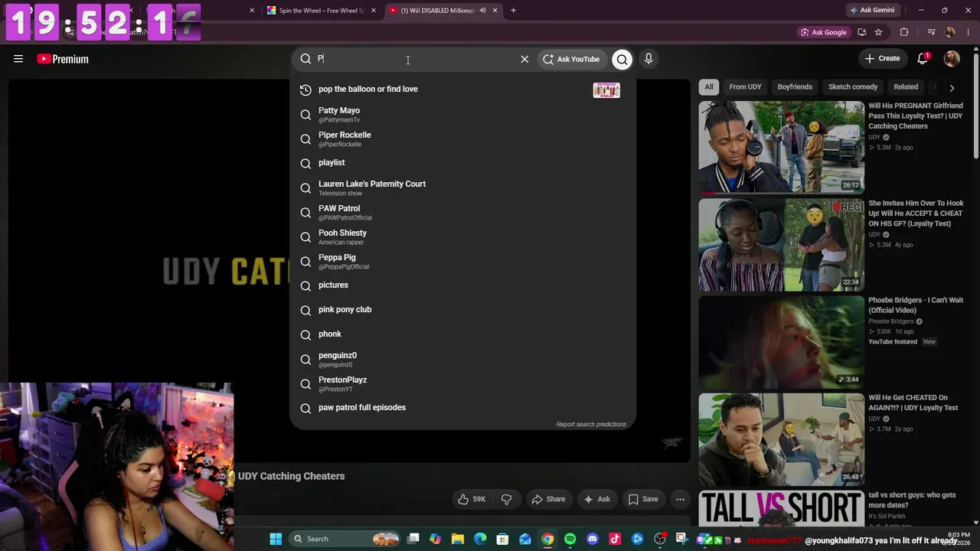Select the Boyfriends filter chip
The height and width of the screenshot is (551, 980).
click(x=795, y=87)
